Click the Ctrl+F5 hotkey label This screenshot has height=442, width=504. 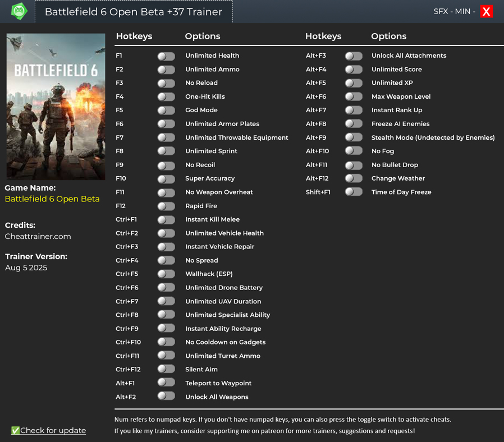coord(127,274)
